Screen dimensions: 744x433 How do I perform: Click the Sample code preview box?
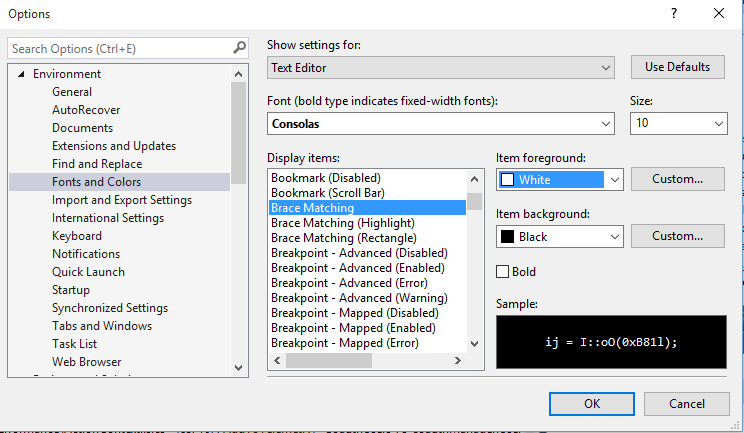coord(611,342)
